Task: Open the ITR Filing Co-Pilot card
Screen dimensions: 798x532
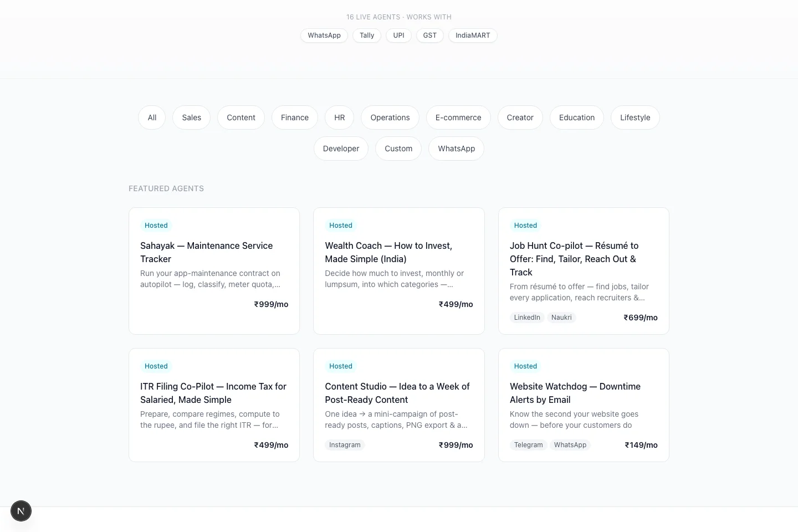Action: coord(214,405)
